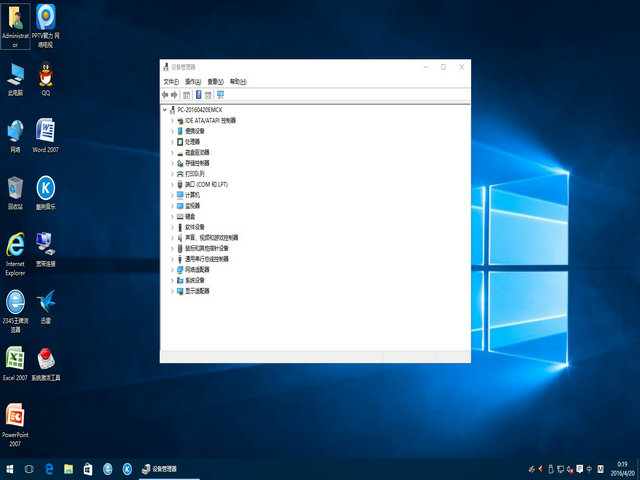Screen dimensions: 640x480
Task: Select the 此电脑 desktop icon
Action: 16,80
